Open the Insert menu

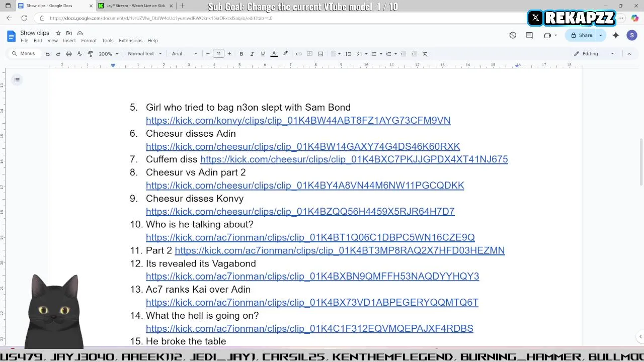69,41
